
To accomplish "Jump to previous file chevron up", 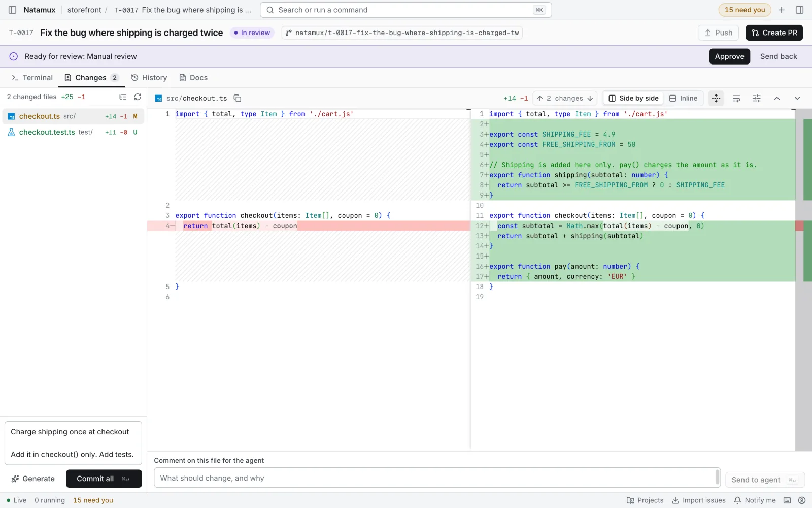I will pyautogui.click(x=777, y=98).
